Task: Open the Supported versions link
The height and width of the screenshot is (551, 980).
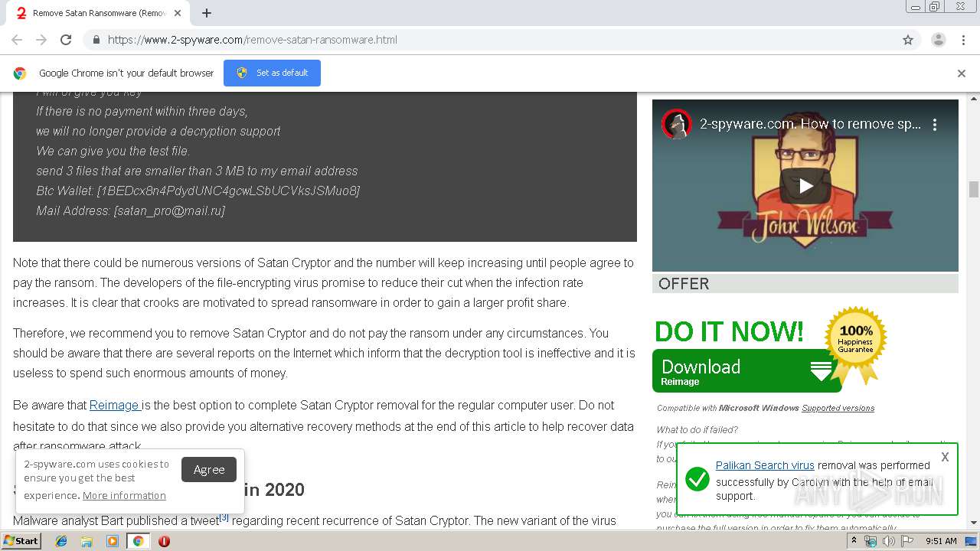Action: 838,408
